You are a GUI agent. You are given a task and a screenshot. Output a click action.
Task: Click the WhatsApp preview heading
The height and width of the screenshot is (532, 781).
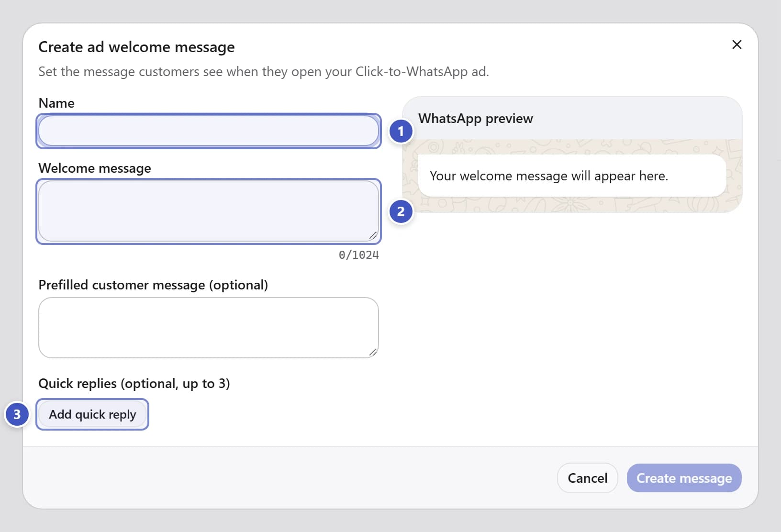[x=475, y=119]
